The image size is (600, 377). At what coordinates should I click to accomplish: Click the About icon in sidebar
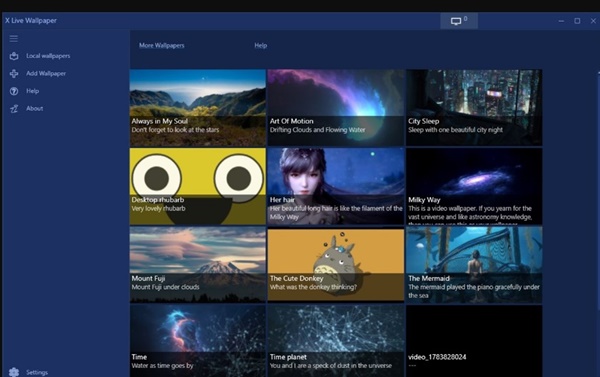[14, 109]
